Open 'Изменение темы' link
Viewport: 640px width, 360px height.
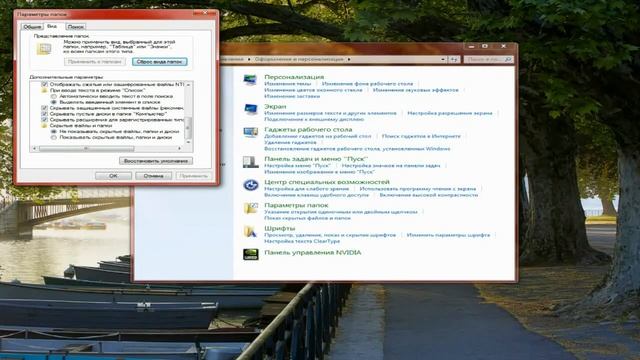pos(287,84)
